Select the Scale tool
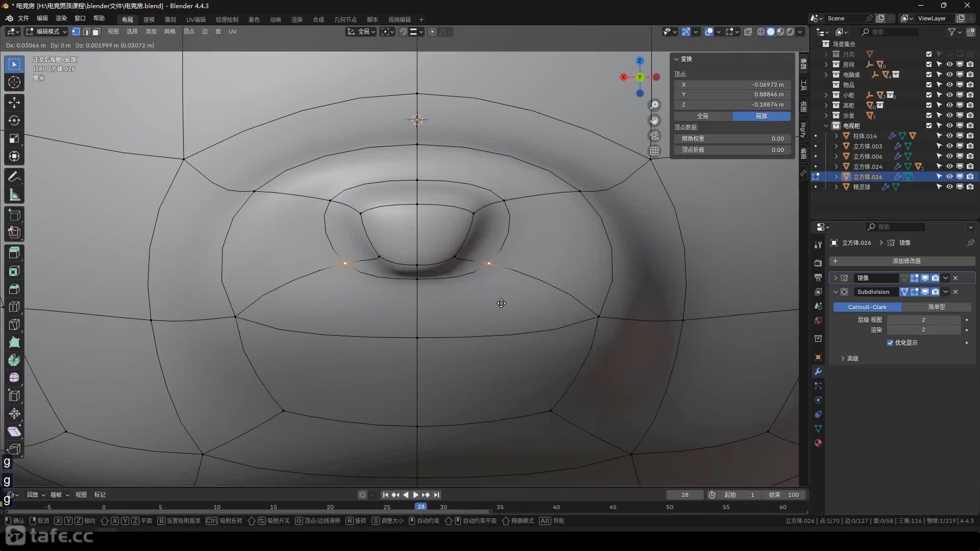 tap(14, 138)
